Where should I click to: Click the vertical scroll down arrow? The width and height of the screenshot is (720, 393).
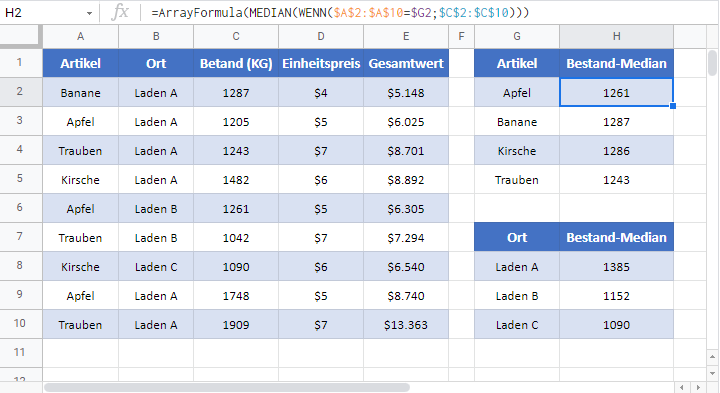coord(712,373)
